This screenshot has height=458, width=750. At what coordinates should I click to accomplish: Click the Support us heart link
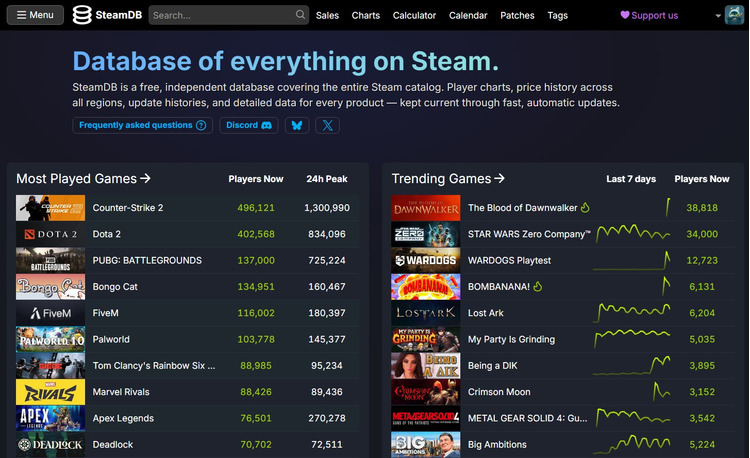(x=649, y=15)
